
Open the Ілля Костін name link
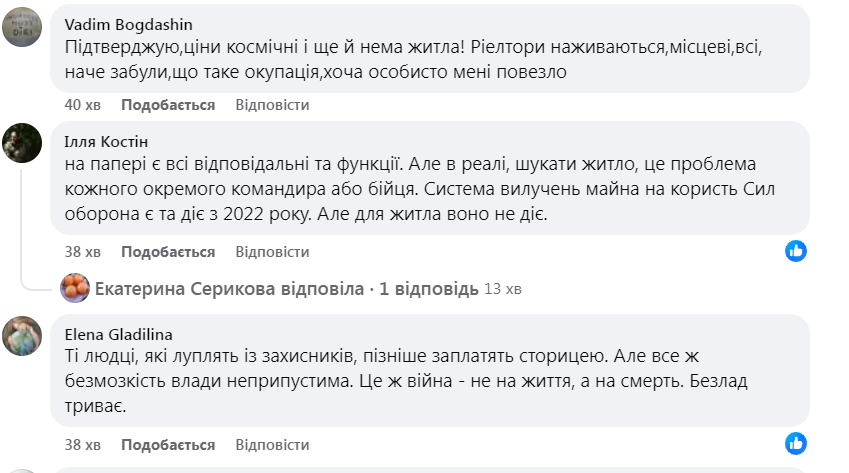click(106, 140)
